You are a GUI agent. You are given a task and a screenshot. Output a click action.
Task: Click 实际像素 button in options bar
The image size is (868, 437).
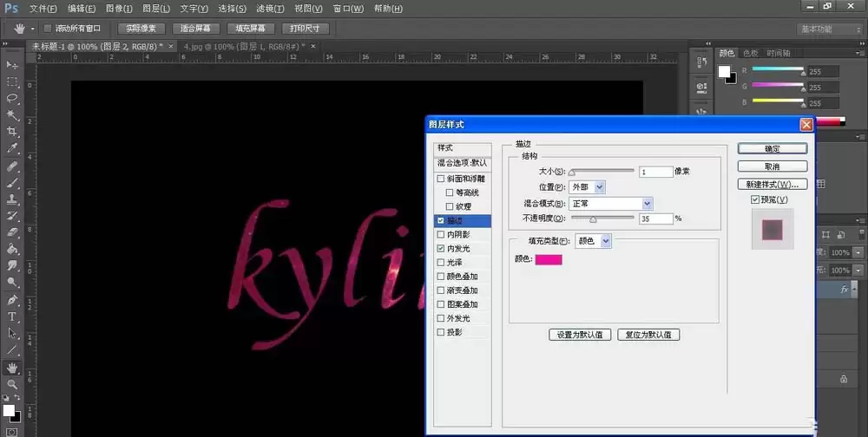point(141,29)
